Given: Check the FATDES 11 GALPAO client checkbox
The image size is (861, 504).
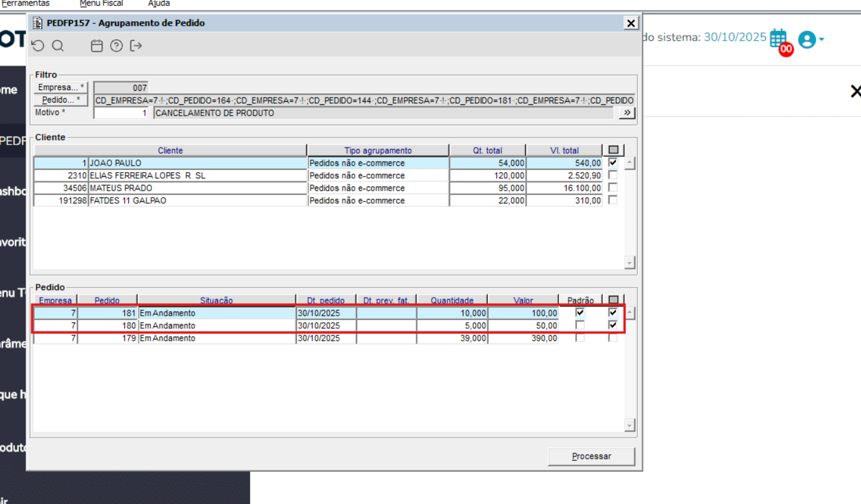Looking at the screenshot, I should (613, 200).
